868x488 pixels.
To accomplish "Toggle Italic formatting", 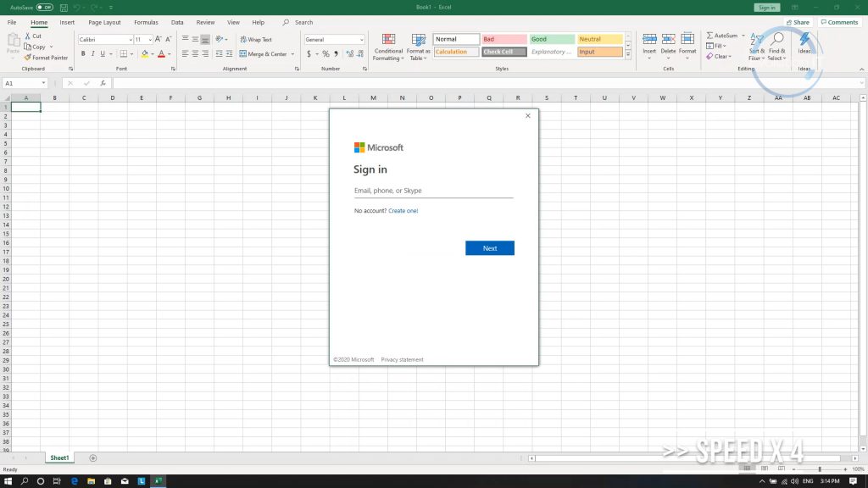I will [93, 54].
